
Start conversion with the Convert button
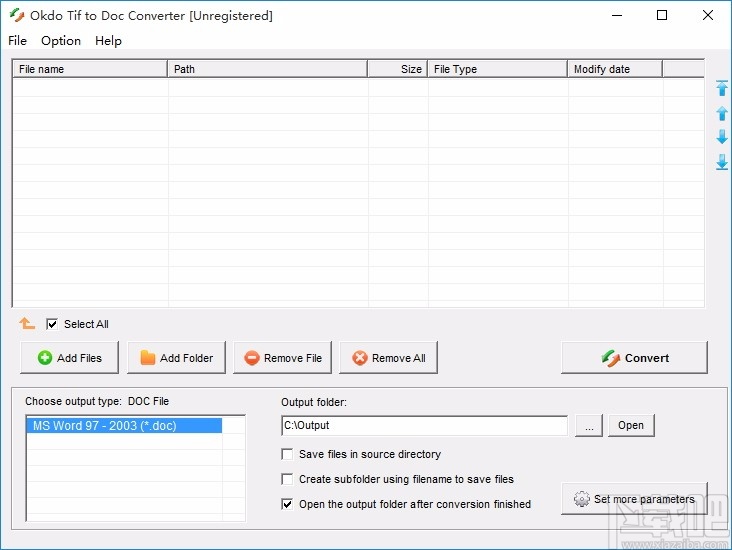click(x=634, y=358)
